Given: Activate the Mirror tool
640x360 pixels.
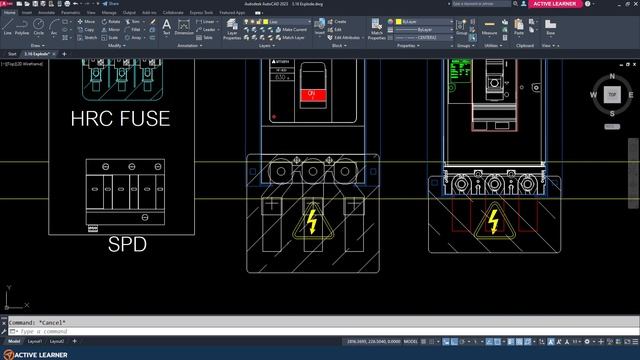Looking at the screenshot, I should pyautogui.click(x=111, y=30).
